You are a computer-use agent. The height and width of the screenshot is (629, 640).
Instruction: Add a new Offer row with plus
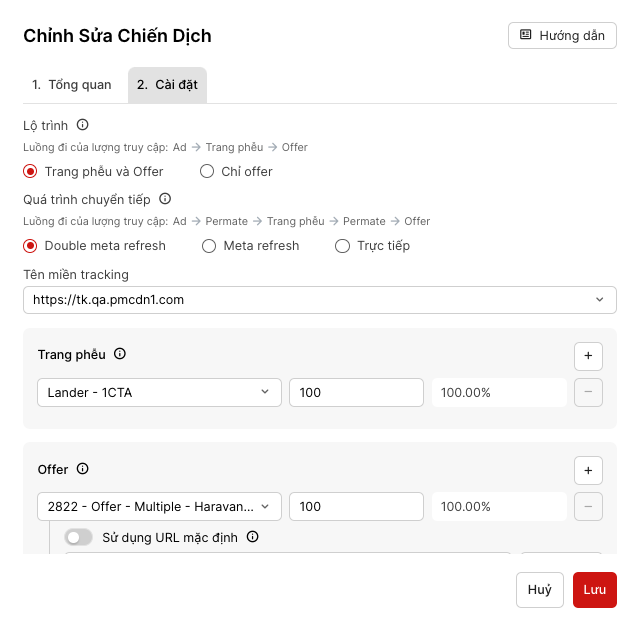588,470
